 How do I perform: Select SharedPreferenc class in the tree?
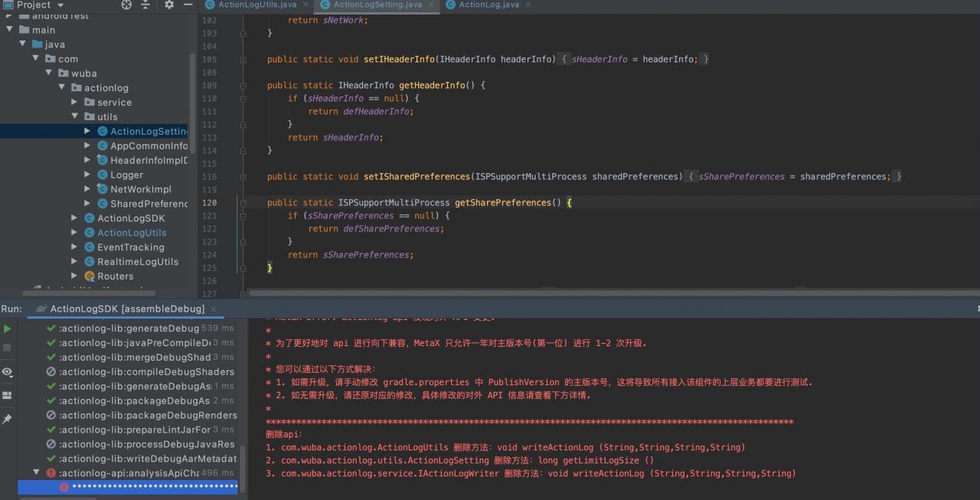click(x=149, y=204)
